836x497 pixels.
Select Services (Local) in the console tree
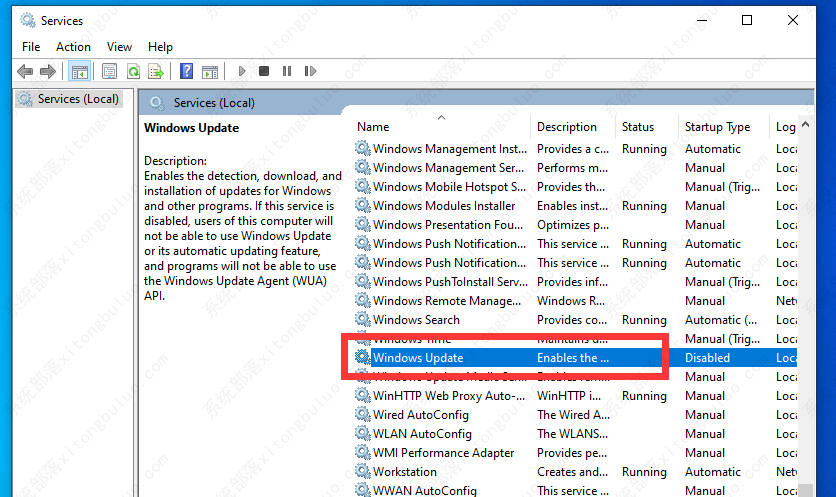(78, 99)
